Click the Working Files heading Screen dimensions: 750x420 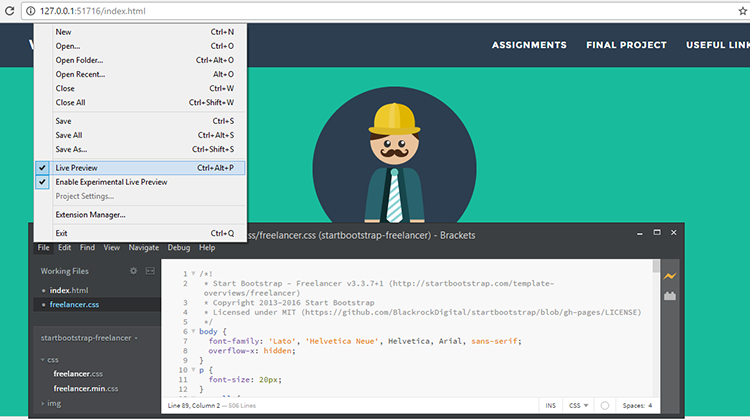(65, 271)
